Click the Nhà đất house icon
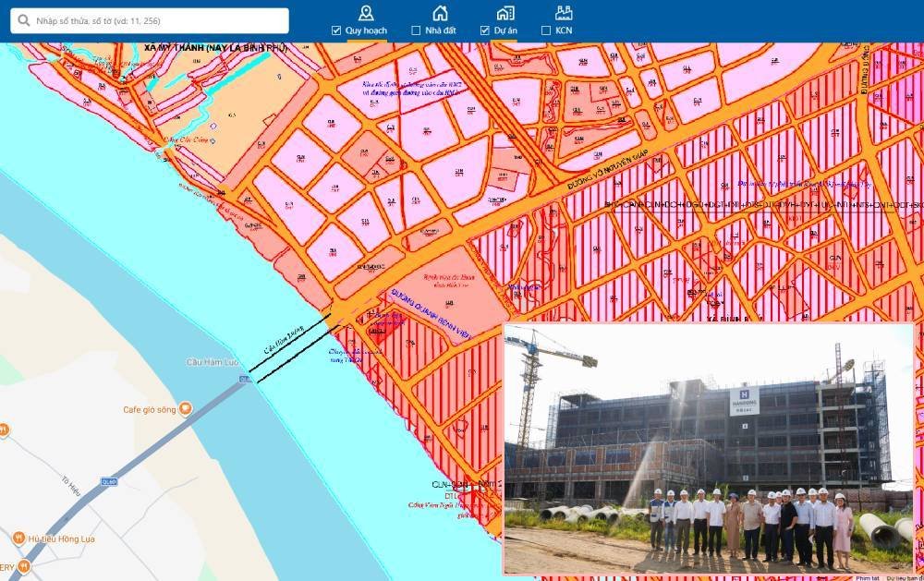 pyautogui.click(x=441, y=12)
